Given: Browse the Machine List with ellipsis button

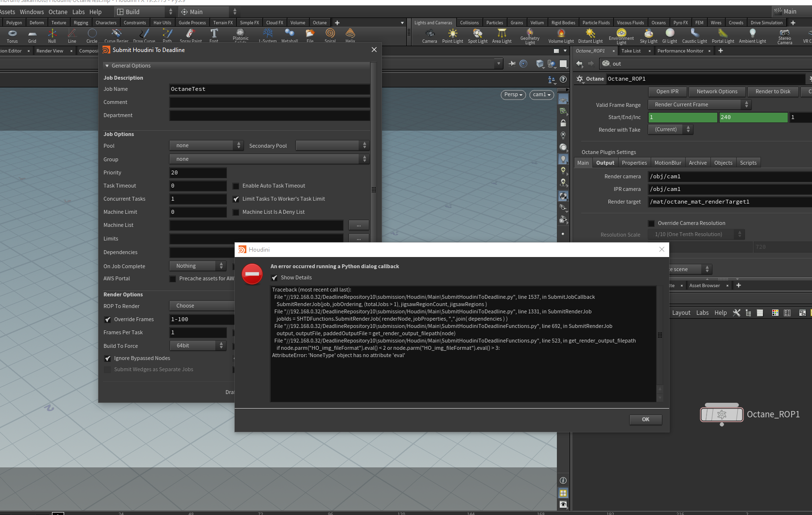Looking at the screenshot, I should (359, 225).
